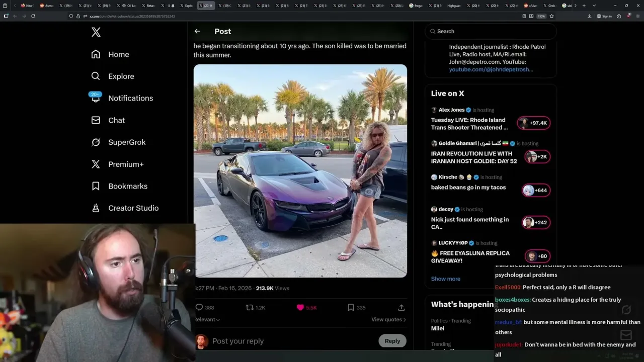The width and height of the screenshot is (644, 362).
Task: Open the Notifications page
Action: (121, 98)
